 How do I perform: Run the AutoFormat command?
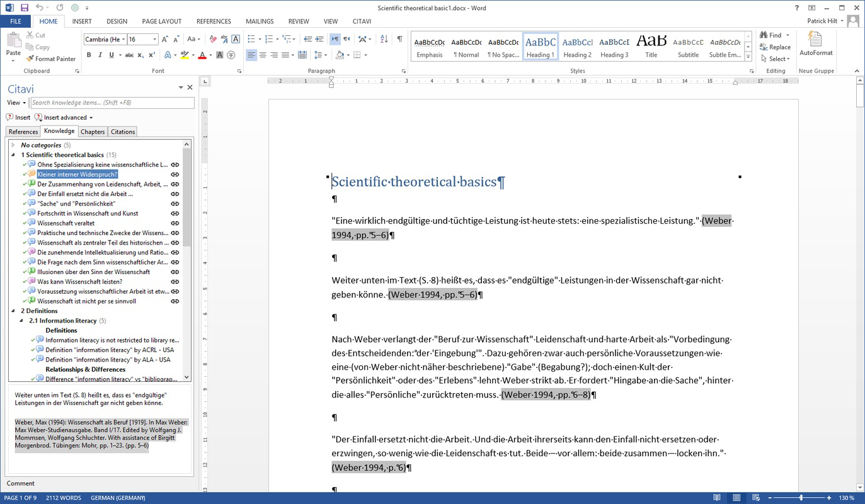(816, 43)
